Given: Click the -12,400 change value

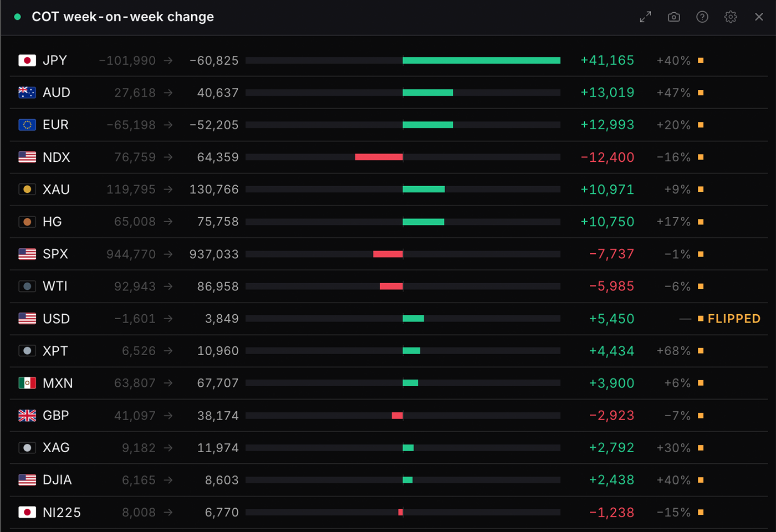Looking at the screenshot, I should click(x=607, y=157).
